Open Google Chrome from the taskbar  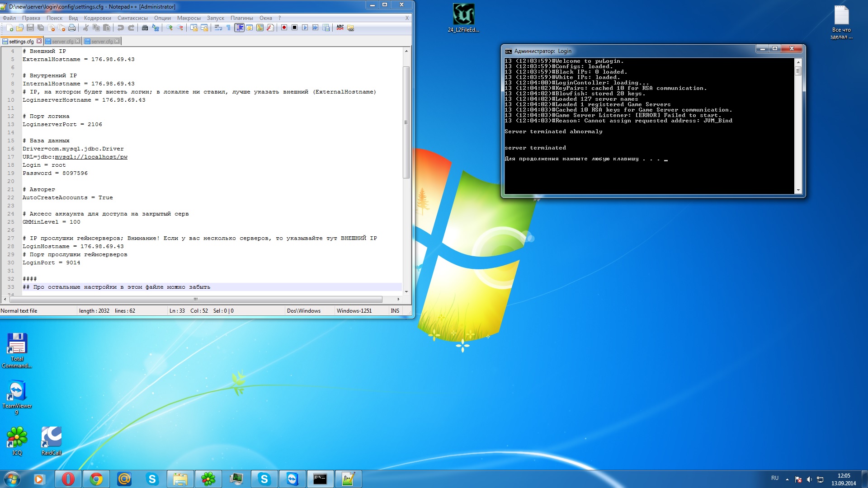96,479
